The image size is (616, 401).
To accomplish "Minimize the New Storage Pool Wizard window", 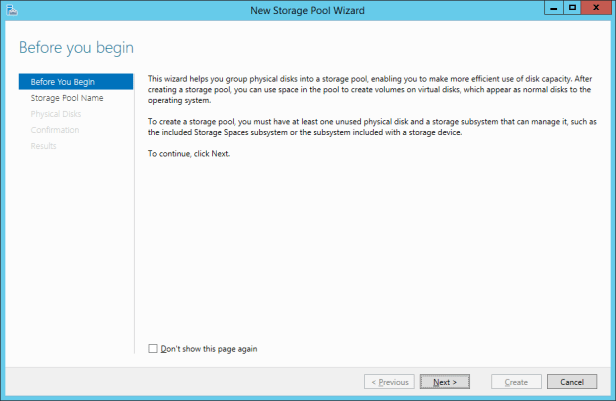I will point(551,8).
